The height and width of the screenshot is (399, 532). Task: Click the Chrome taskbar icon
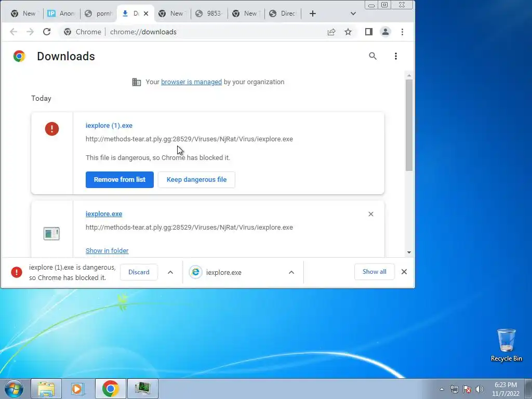(x=111, y=389)
